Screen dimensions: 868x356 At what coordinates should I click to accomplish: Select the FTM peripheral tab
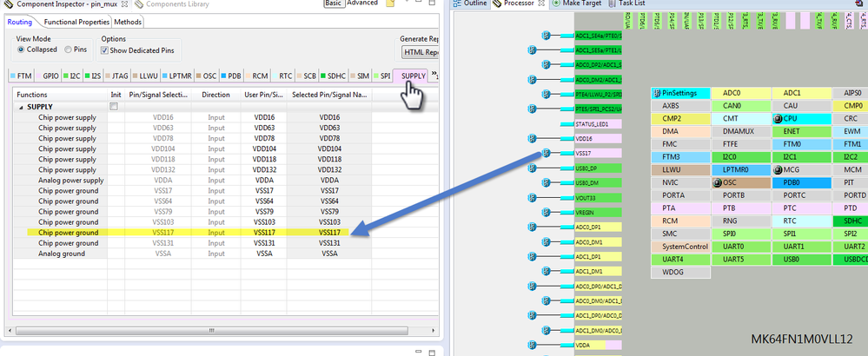pos(21,76)
